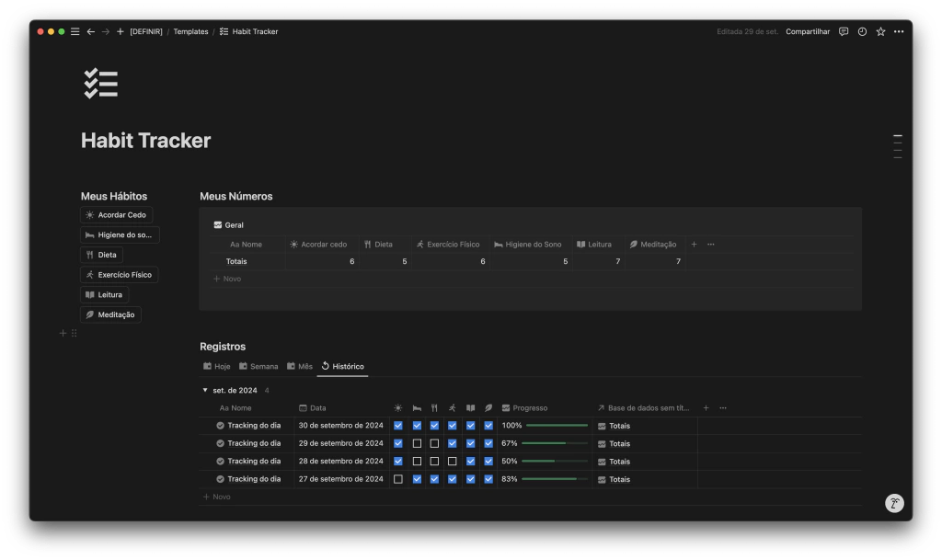Image resolution: width=942 pixels, height=560 pixels.
Task: Switch to the Hoje tab
Action: click(x=217, y=366)
